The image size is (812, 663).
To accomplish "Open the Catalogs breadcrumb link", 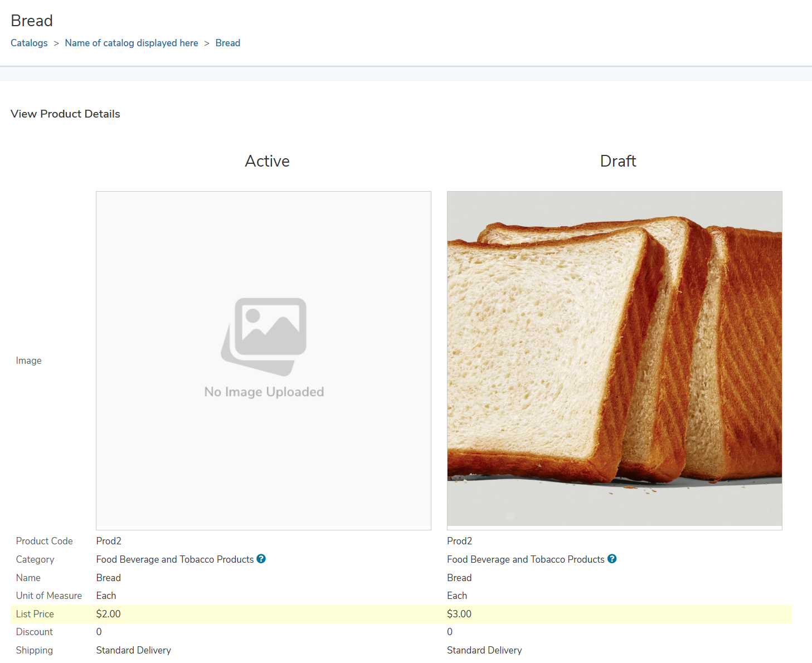I will point(29,43).
